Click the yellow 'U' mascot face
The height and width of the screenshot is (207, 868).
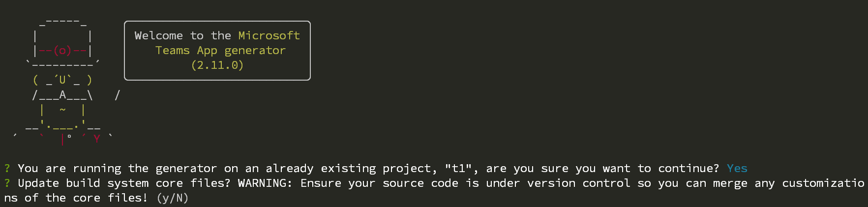pyautogui.click(x=62, y=80)
